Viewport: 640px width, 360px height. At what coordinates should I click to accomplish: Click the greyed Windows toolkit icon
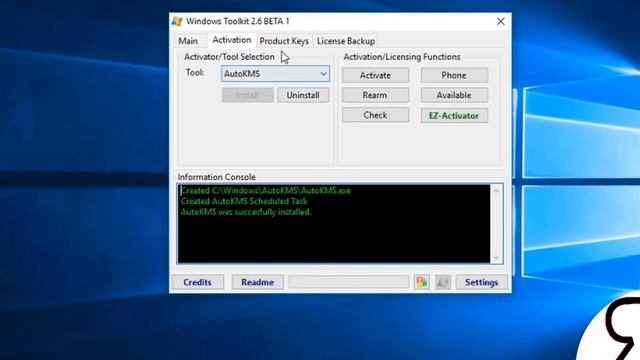(x=443, y=282)
